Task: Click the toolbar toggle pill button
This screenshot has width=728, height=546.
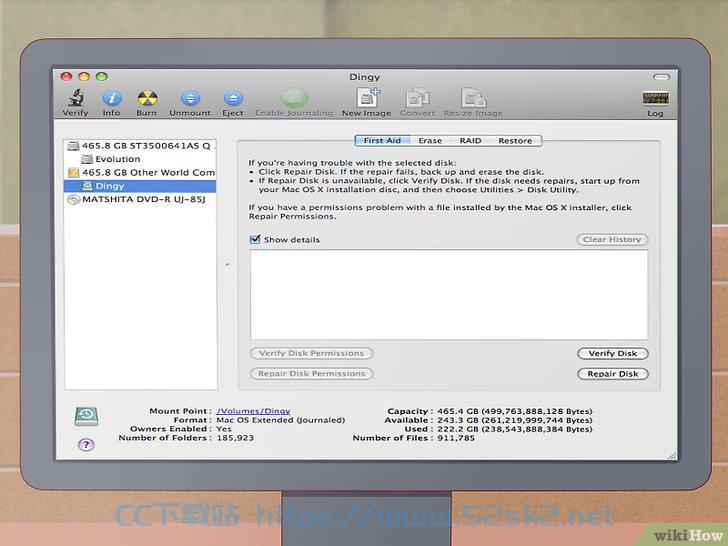Action: 662,77
